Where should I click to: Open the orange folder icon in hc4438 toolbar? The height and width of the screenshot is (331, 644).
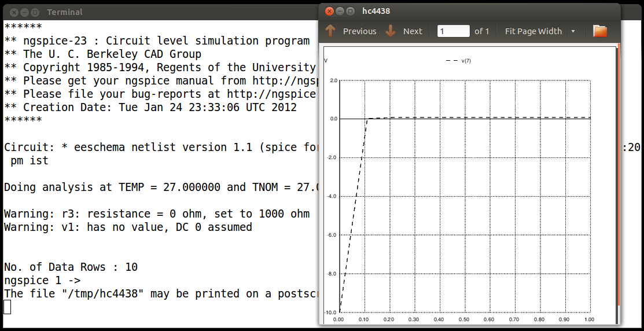point(600,31)
